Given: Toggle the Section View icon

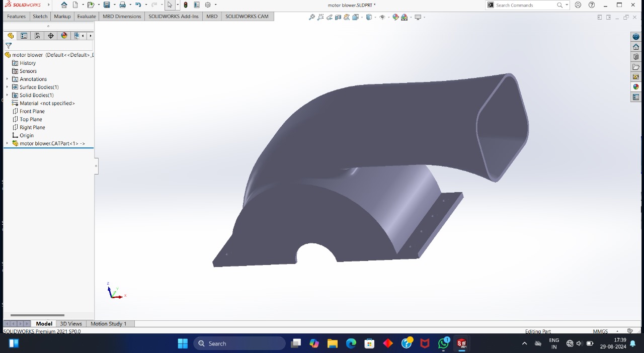Looking at the screenshot, I should 338,17.
